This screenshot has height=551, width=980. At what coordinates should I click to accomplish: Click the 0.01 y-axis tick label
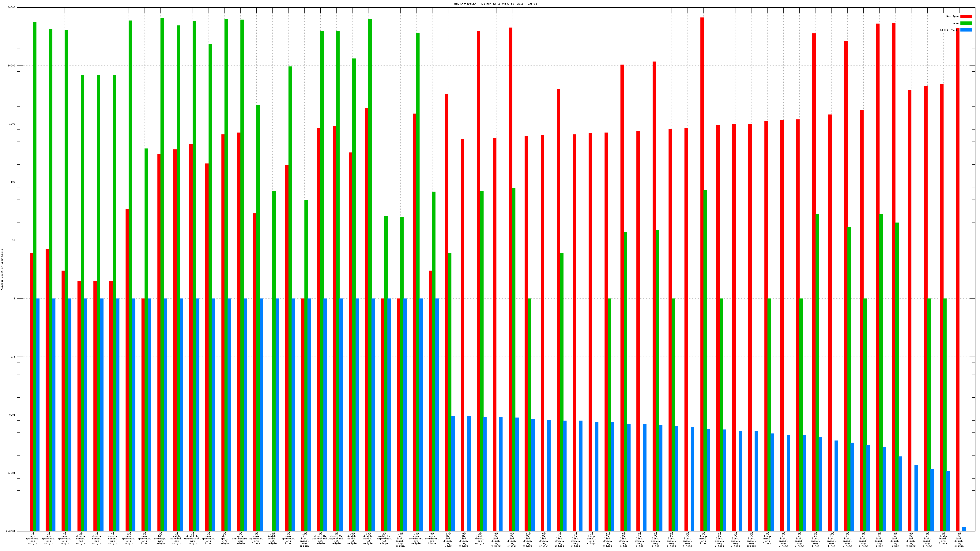[x=12, y=415]
